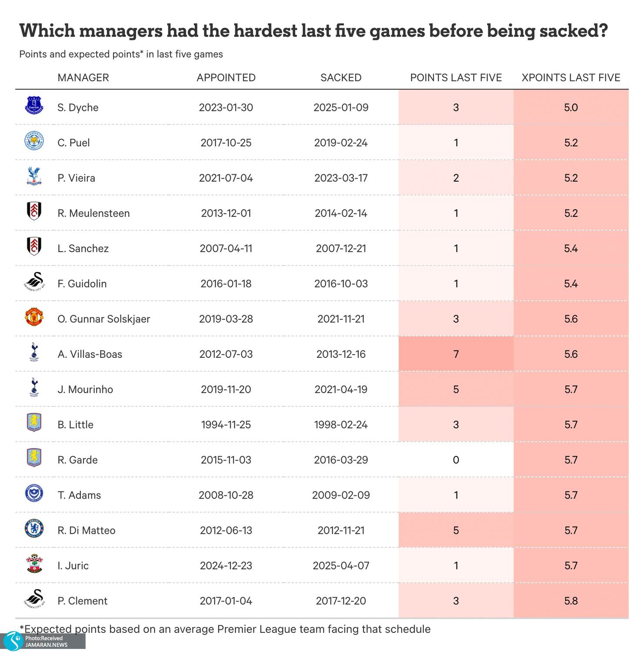Click the Chelsea crest beside R. Di Matteo
The image size is (644, 652).
tap(34, 529)
